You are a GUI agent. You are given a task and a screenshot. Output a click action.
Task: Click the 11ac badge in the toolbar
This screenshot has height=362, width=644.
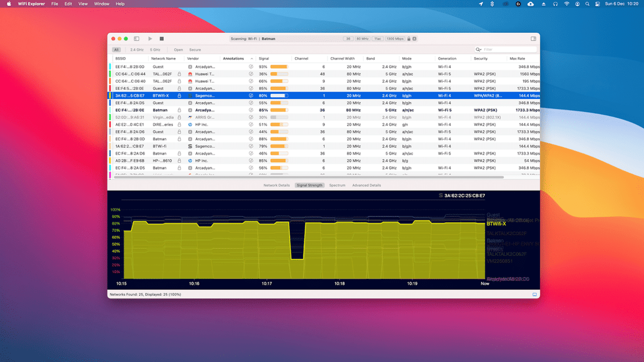pyautogui.click(x=378, y=39)
